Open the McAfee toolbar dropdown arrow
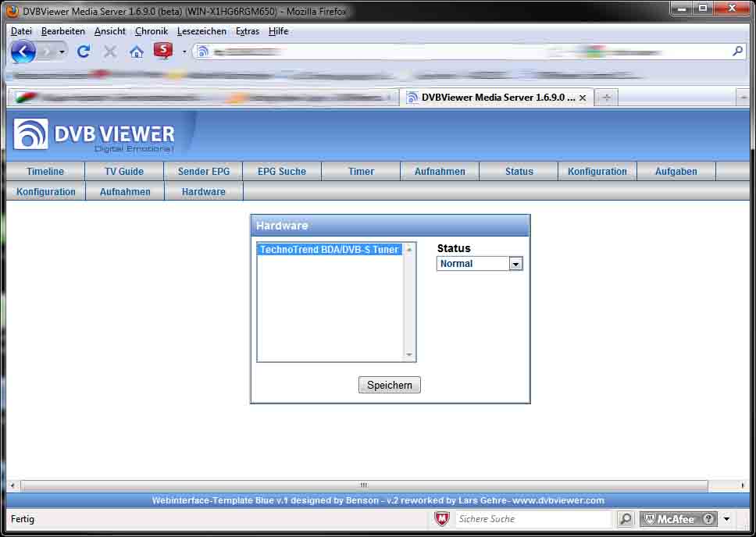 [726, 519]
